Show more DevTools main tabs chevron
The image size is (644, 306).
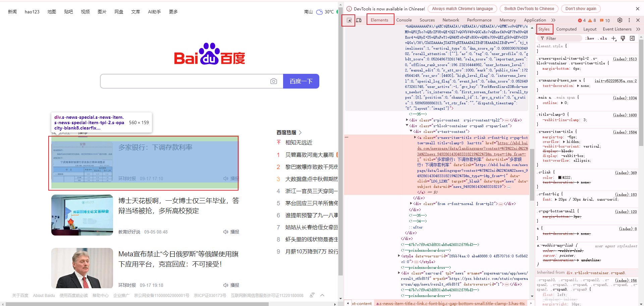pos(553,20)
